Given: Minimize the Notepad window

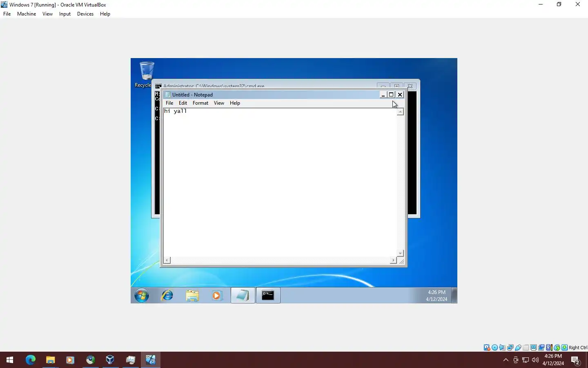Looking at the screenshot, I should tap(383, 94).
